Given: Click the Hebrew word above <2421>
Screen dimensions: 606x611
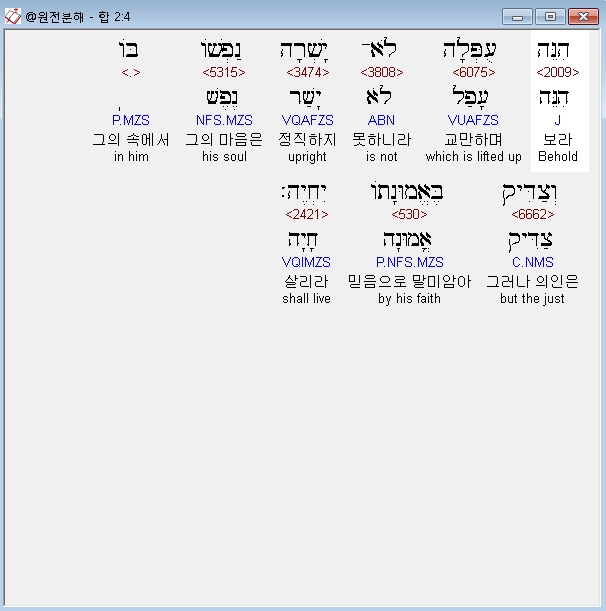Looking at the screenshot, I should pos(304,192).
